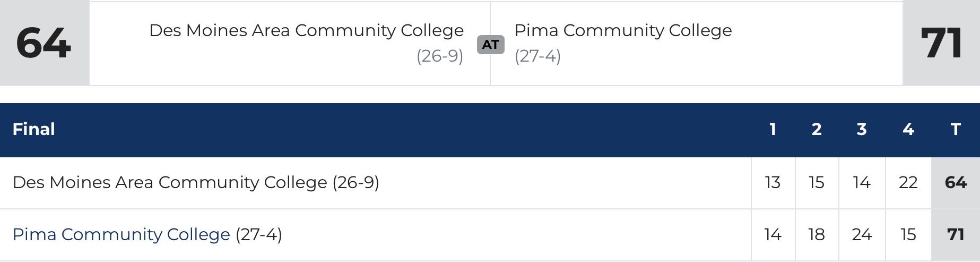980x262 pixels.
Task: Click Pima's third quarter score of 24
Action: click(x=862, y=234)
